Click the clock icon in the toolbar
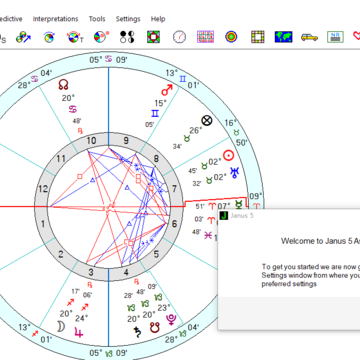The width and height of the screenshot is (360, 360). click(179, 37)
